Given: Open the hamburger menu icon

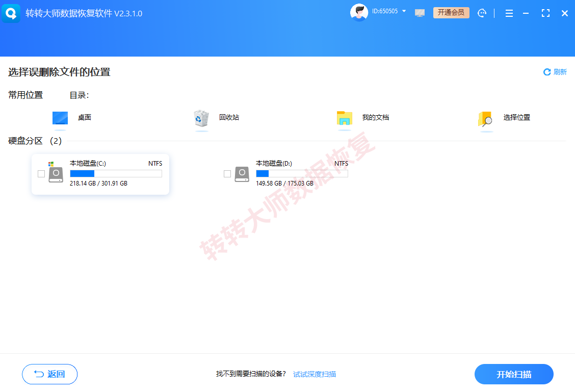Looking at the screenshot, I should (509, 13).
